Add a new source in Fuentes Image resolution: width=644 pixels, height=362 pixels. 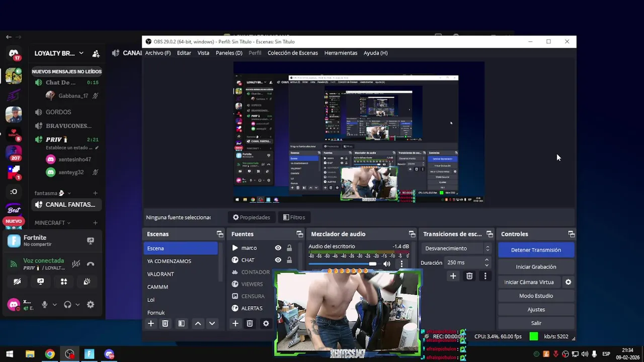tap(235, 324)
